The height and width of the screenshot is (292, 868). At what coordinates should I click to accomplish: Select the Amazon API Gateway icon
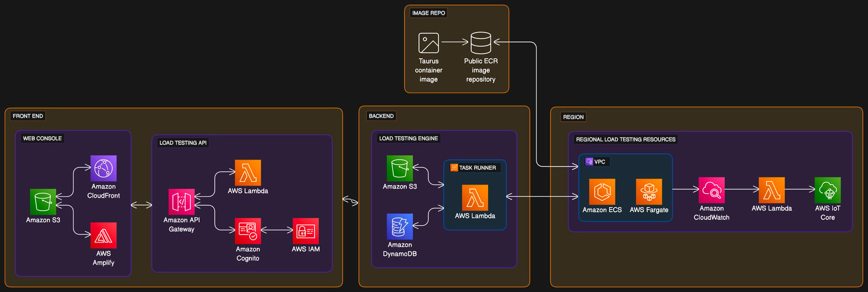[181, 202]
